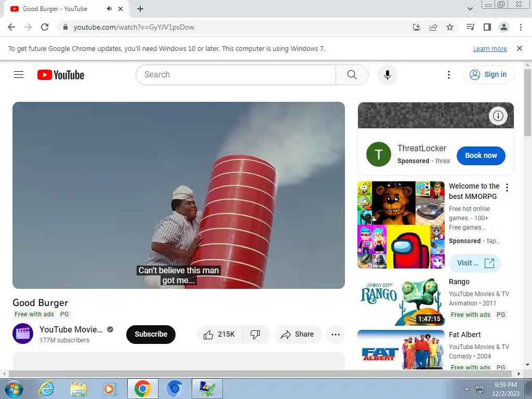532x399 pixels.
Task: Launch Internet Explorer from taskbar
Action: click(46, 389)
